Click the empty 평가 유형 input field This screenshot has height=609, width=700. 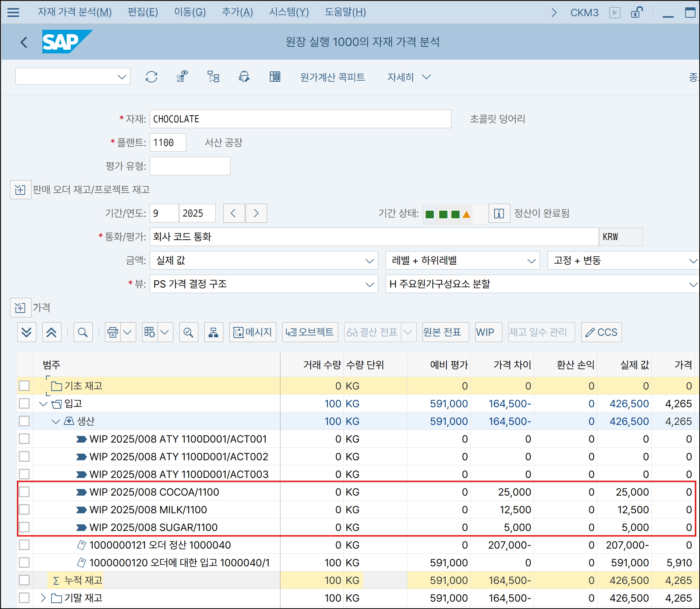190,166
